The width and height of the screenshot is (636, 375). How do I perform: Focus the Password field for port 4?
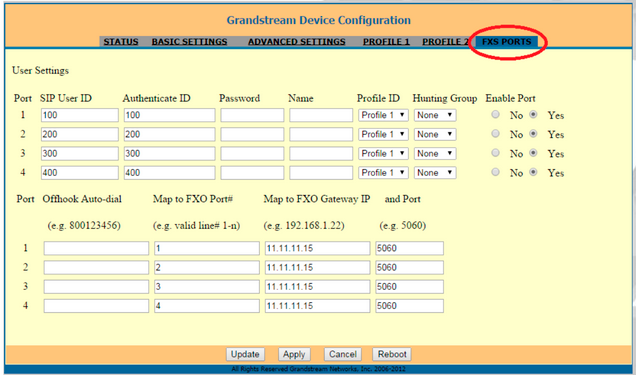[252, 173]
